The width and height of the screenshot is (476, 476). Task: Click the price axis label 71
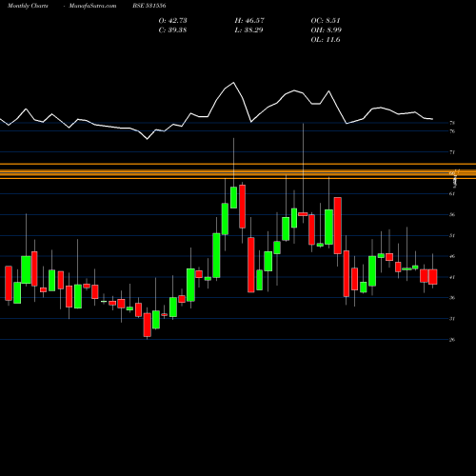click(452, 152)
